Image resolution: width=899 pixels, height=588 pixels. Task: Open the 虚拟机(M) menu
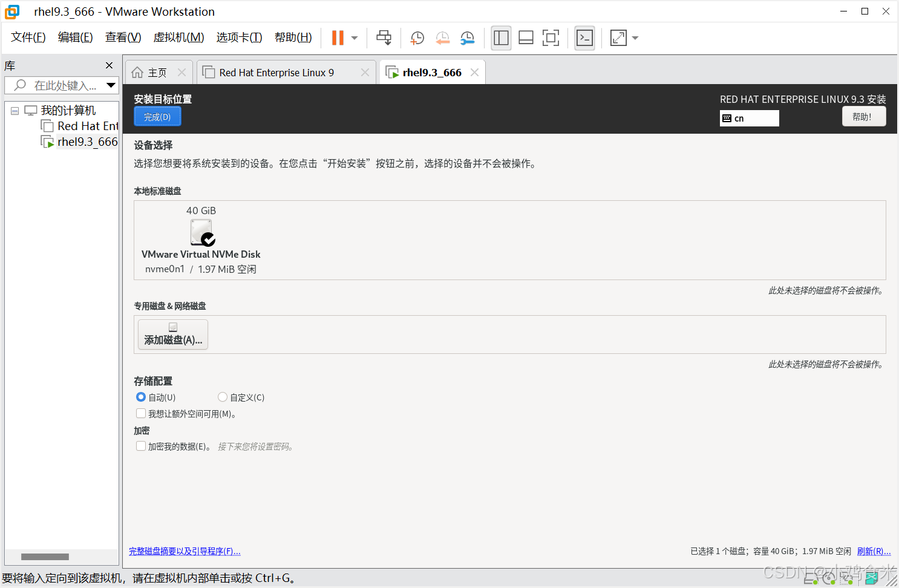[x=179, y=38]
